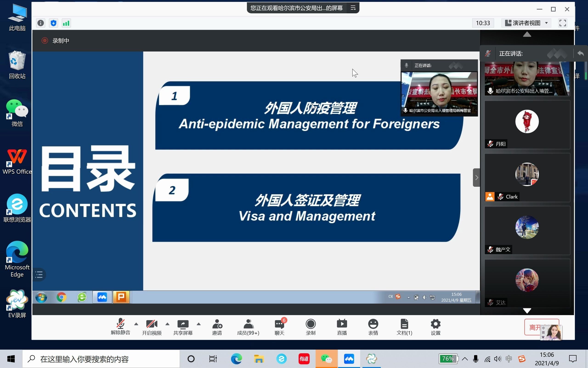The height and width of the screenshot is (368, 588).
Task: Toggle 中 input language indicator
Action: pyautogui.click(x=509, y=359)
